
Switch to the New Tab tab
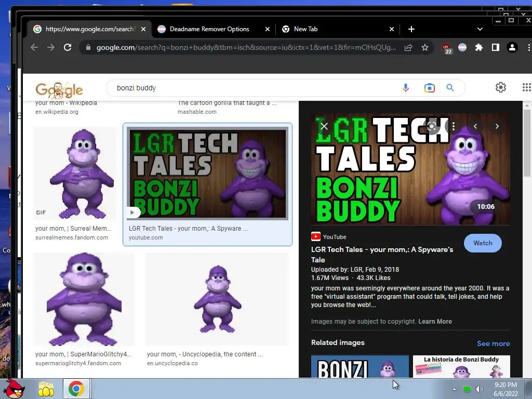[338, 29]
